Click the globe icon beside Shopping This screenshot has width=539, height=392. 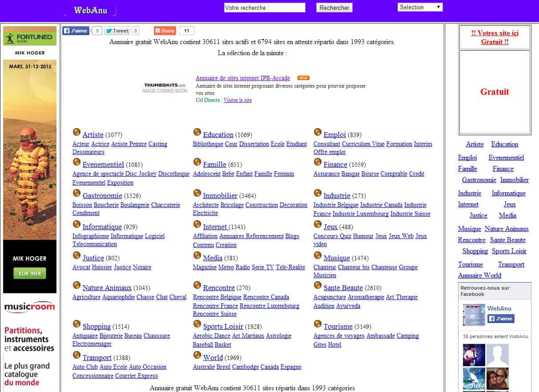pos(76,324)
